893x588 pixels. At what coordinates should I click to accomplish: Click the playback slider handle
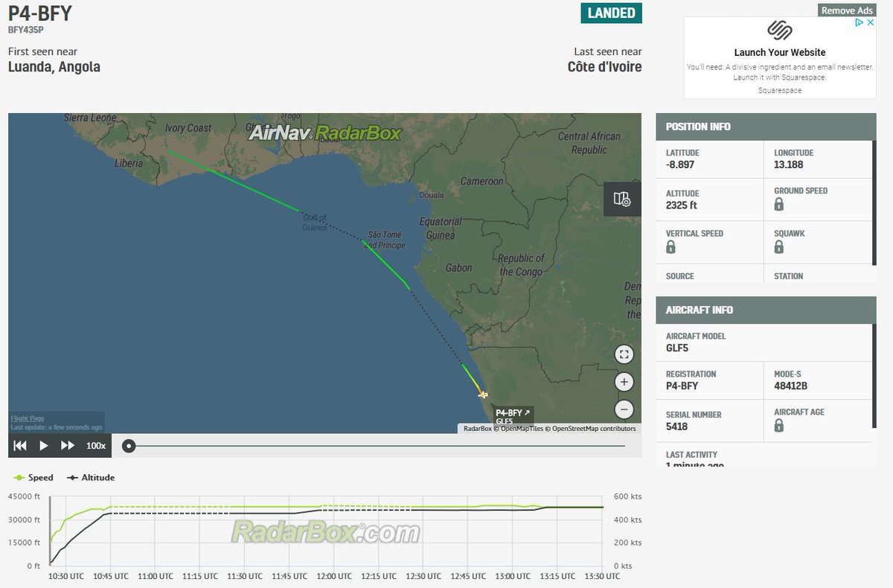[x=129, y=446]
